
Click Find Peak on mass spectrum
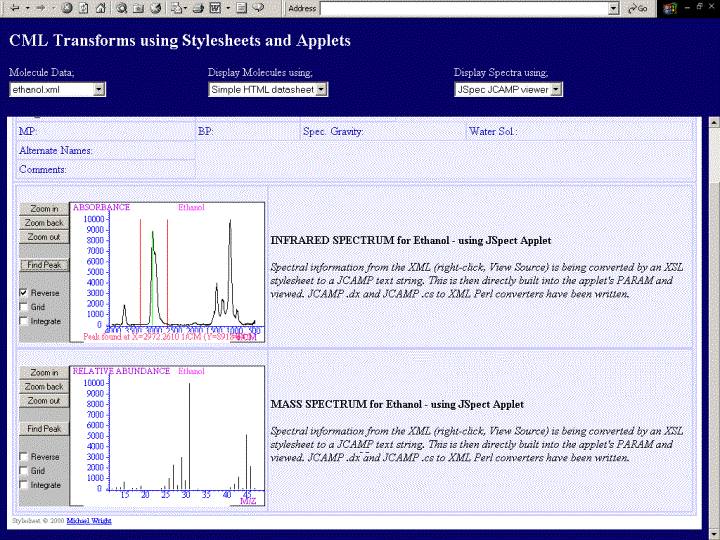point(44,429)
